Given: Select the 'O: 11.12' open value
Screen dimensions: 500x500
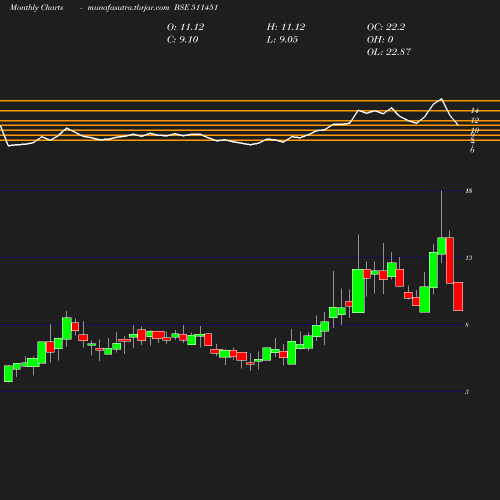Looking at the screenshot, I should pyautogui.click(x=185, y=27).
